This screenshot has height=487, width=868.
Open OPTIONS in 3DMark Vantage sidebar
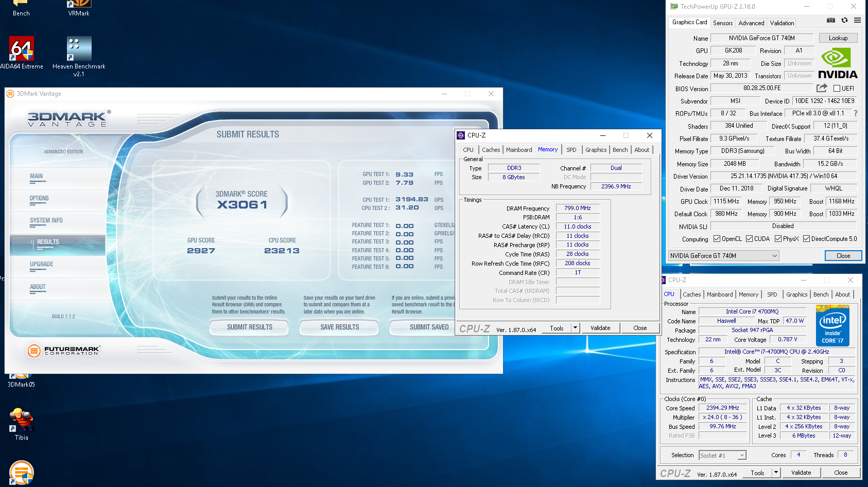[x=58, y=200]
